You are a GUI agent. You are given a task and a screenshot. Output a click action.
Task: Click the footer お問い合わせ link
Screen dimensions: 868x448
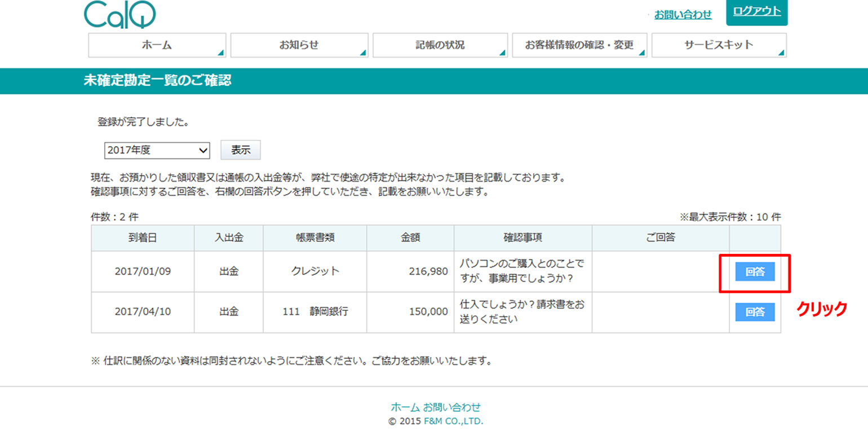tap(452, 407)
